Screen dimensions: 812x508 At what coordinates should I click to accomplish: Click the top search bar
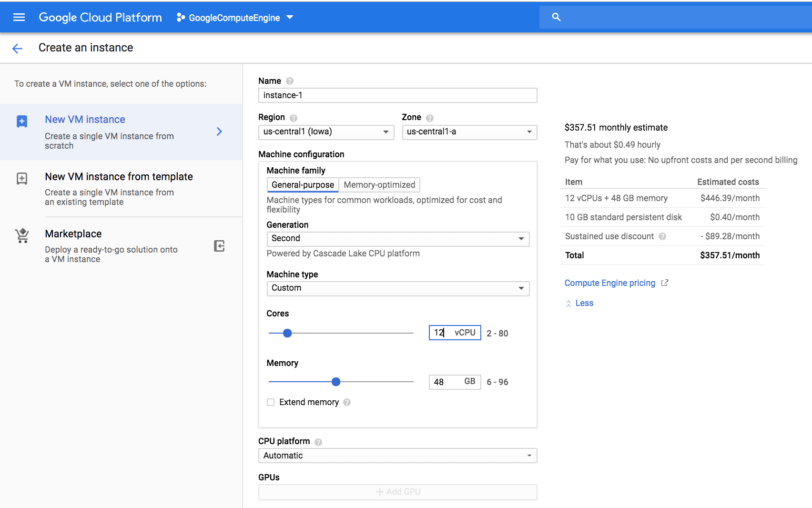676,17
